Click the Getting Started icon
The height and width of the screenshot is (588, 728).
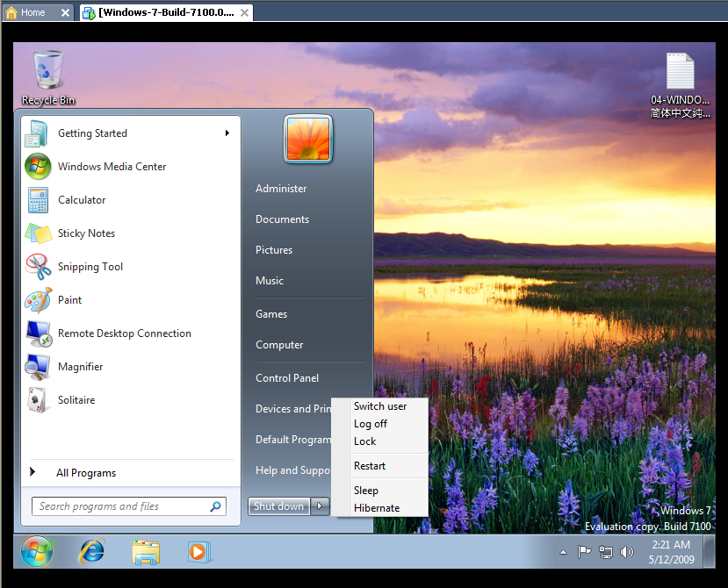37,133
